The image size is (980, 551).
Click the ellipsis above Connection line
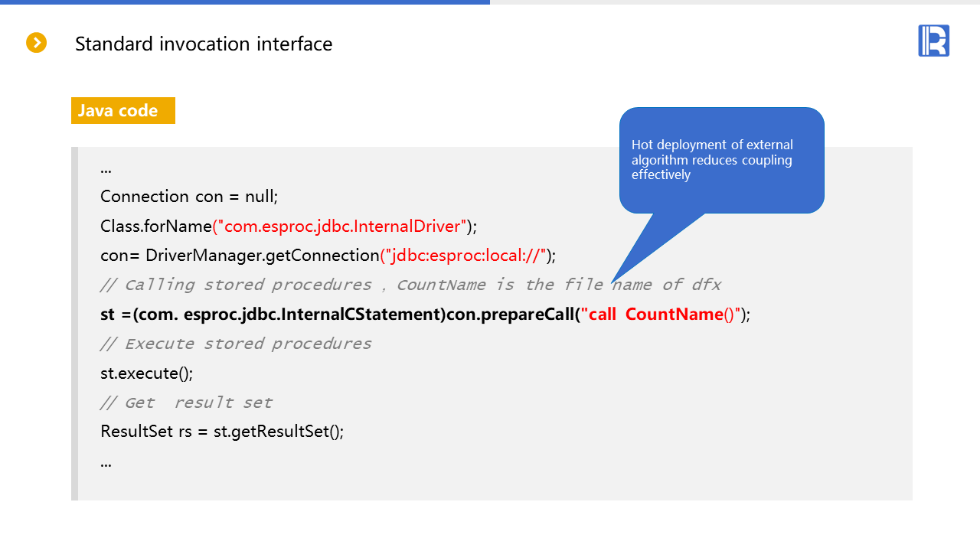[x=106, y=168]
